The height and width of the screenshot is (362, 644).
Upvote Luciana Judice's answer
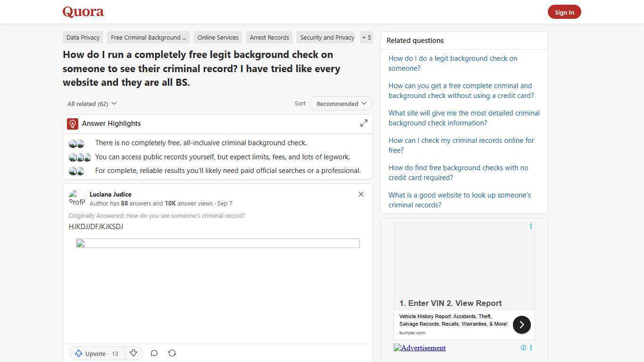point(92,354)
